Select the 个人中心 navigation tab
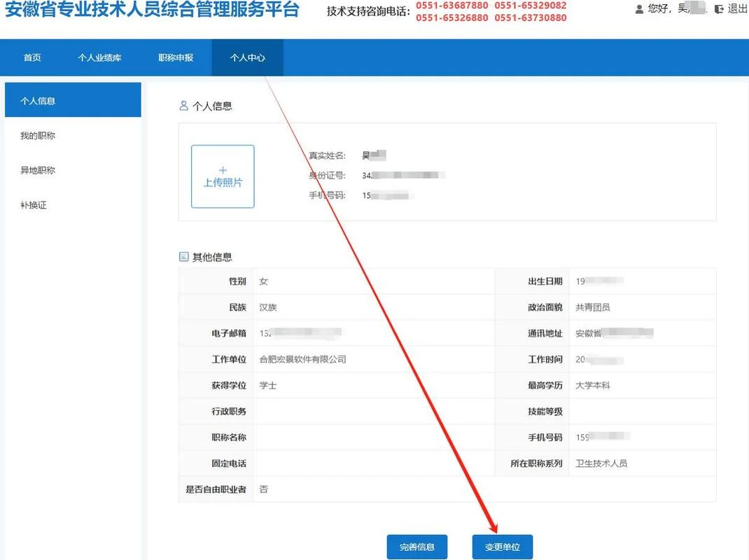 (x=247, y=58)
